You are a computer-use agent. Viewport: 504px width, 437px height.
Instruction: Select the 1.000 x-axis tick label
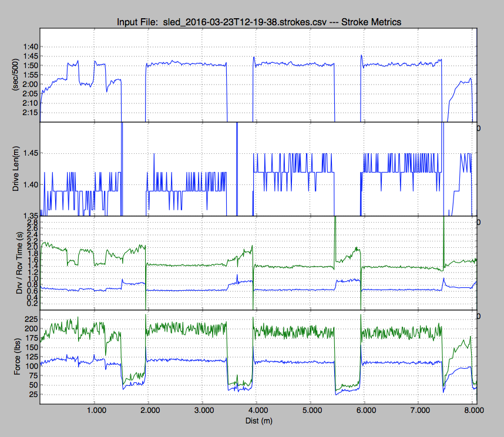pos(96,411)
